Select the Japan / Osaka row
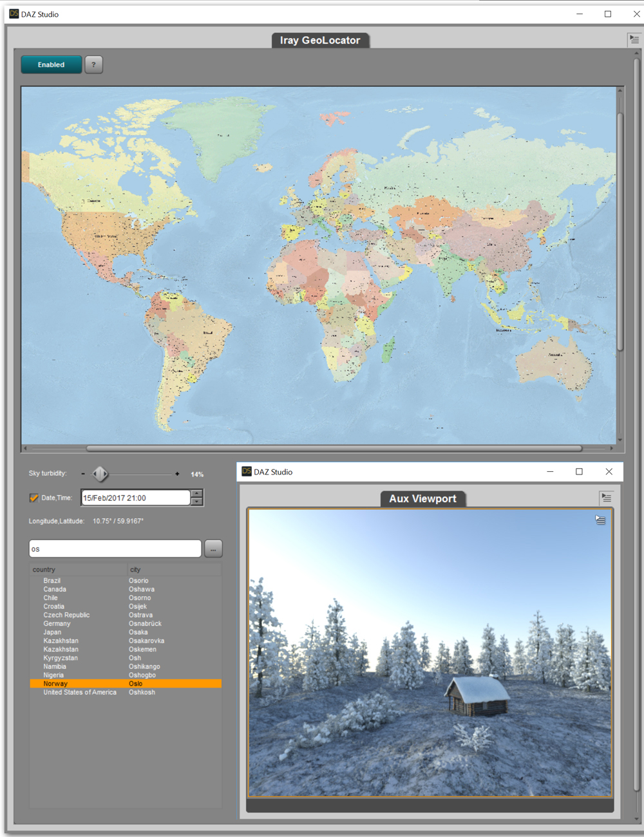This screenshot has height=837, width=644. (x=126, y=632)
